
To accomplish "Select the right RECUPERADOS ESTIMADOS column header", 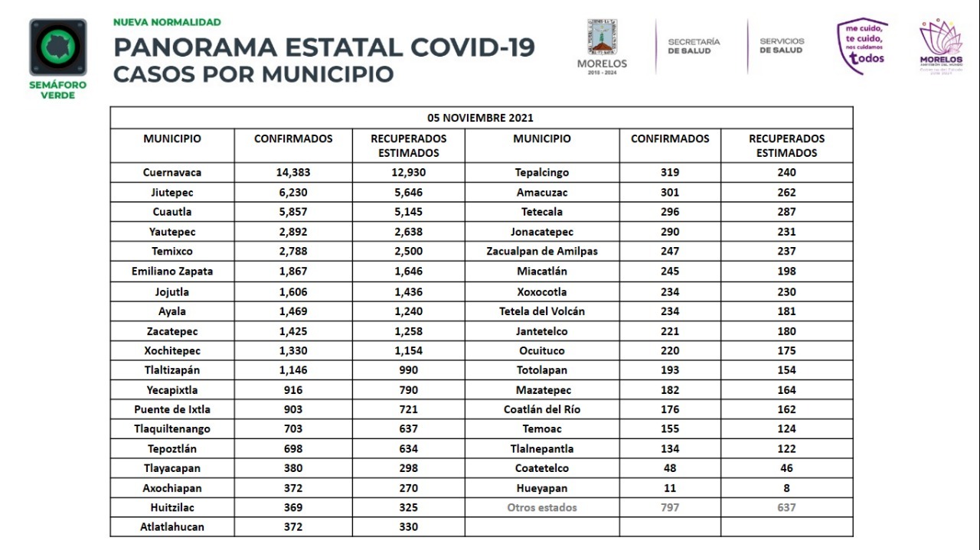I will tap(786, 145).
